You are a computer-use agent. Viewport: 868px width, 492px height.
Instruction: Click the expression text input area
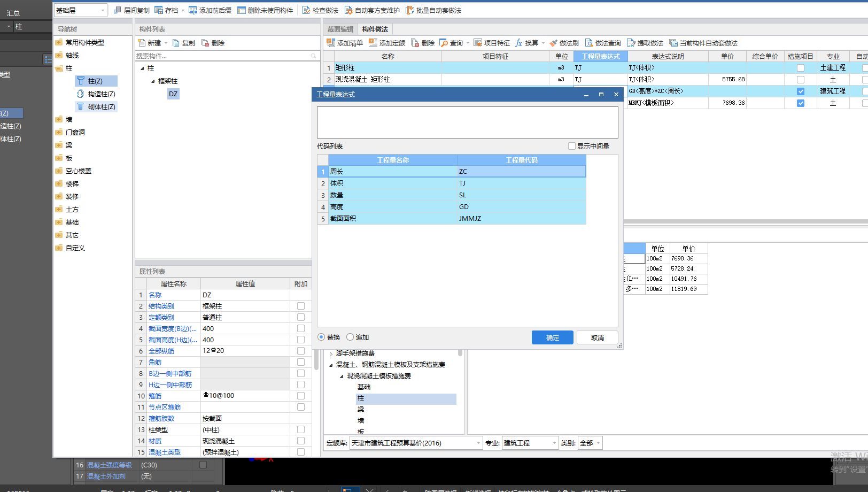pos(468,122)
